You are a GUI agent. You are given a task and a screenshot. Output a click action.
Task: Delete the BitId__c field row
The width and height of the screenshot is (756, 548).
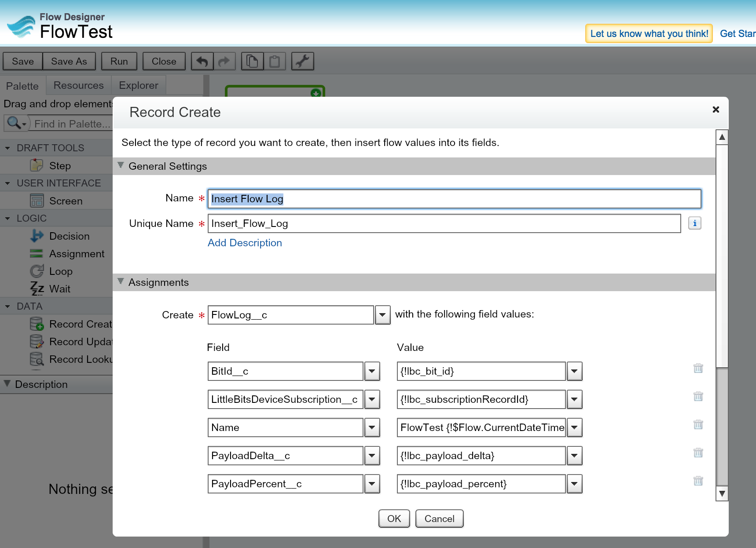(698, 369)
